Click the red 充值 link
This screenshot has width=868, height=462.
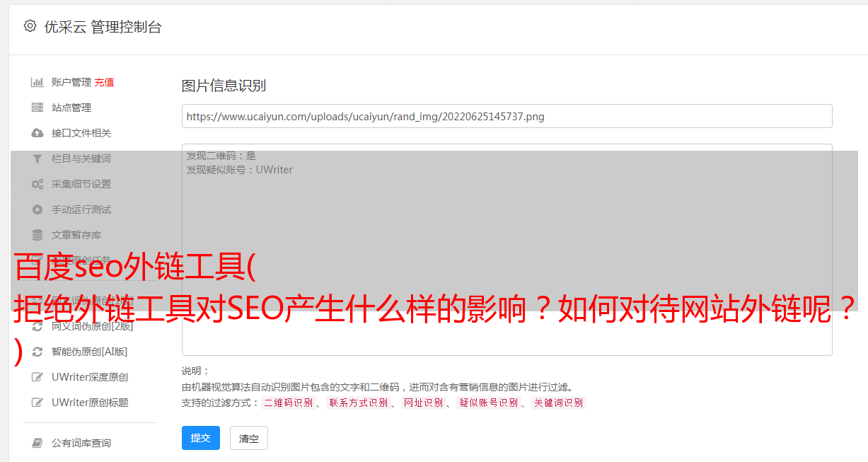coord(104,82)
